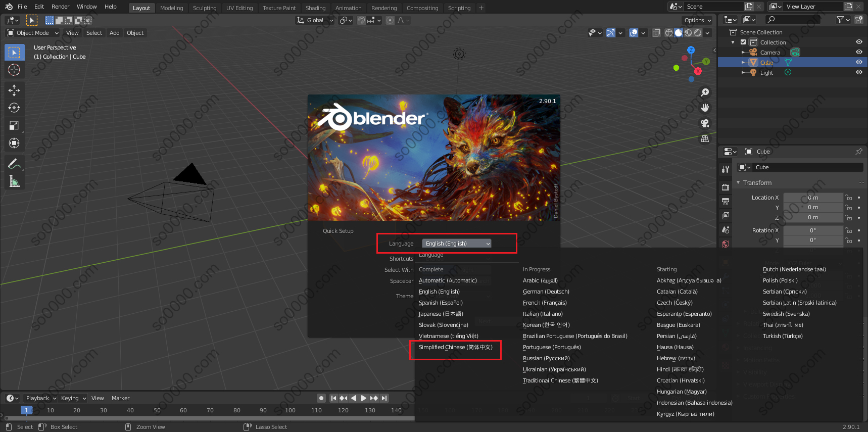Hide the Camera object in outliner
The width and height of the screenshot is (868, 432).
(859, 52)
